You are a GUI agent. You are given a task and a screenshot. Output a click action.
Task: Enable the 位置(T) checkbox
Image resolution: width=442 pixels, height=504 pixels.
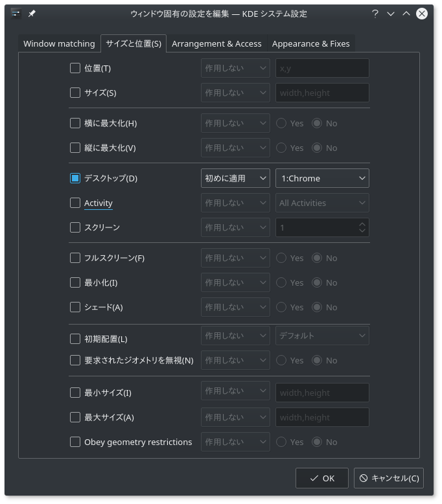75,68
